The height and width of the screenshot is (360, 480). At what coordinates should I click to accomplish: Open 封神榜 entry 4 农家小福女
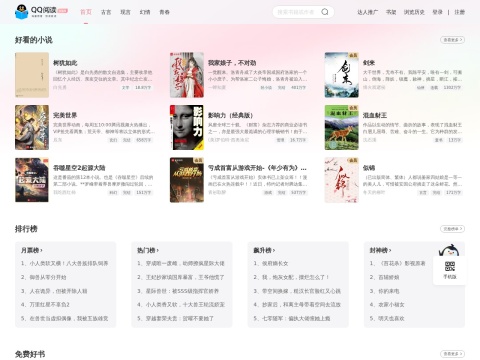[387, 304]
